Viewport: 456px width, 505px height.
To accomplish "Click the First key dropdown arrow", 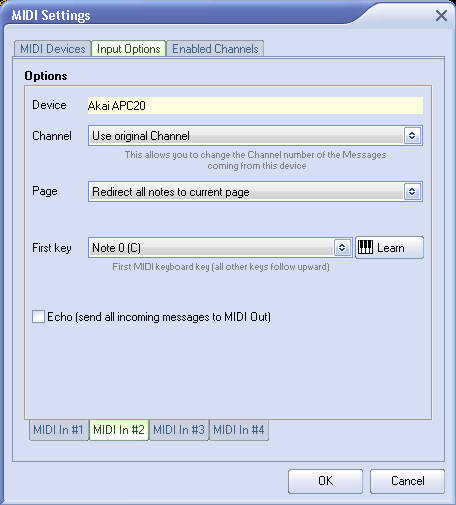I will point(342,247).
